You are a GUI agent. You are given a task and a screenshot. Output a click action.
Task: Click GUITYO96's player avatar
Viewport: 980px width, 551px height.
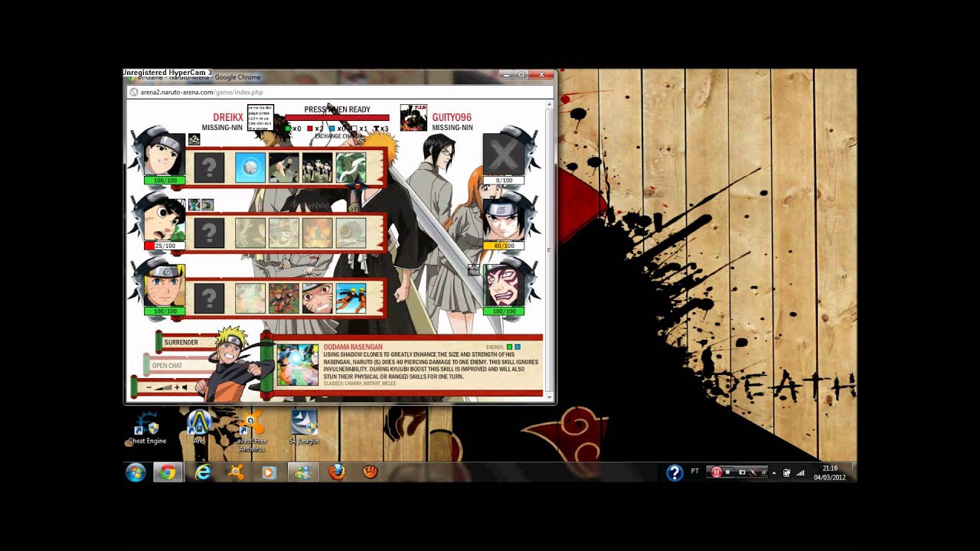point(413,118)
